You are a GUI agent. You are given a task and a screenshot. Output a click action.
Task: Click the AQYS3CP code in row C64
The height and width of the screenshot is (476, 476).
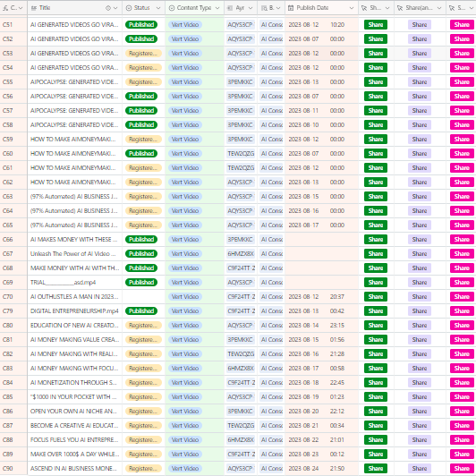[x=241, y=210]
